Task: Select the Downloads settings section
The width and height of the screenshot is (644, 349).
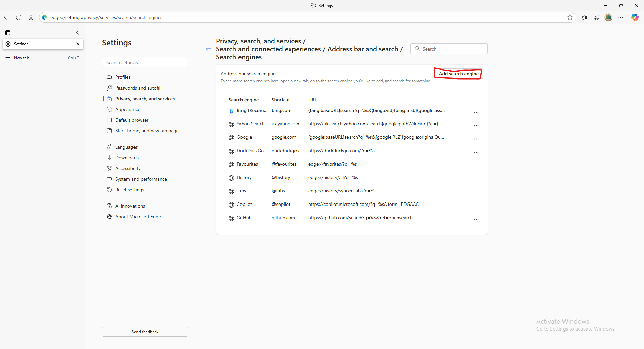Action: click(x=127, y=158)
